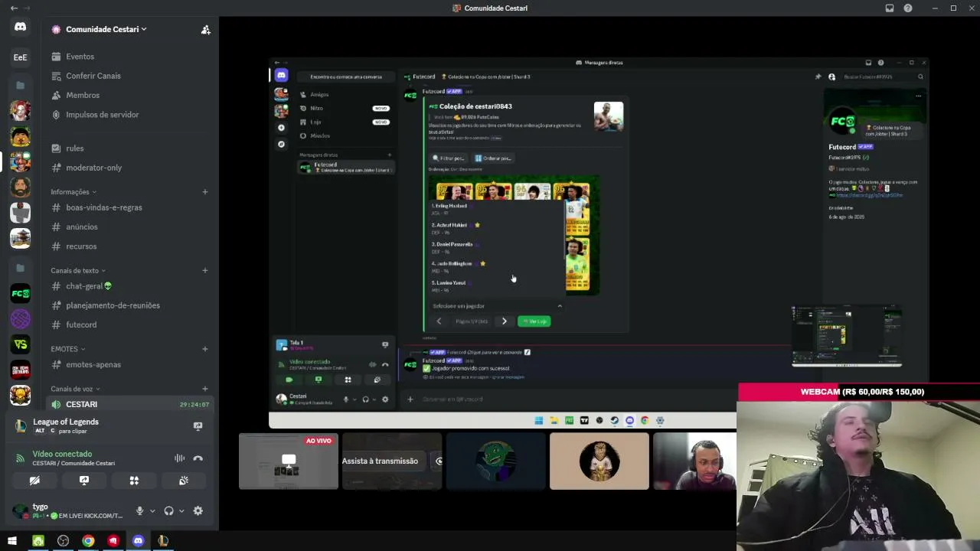Click the help icon in title bar
This screenshot has height=551, width=980.
tap(908, 8)
